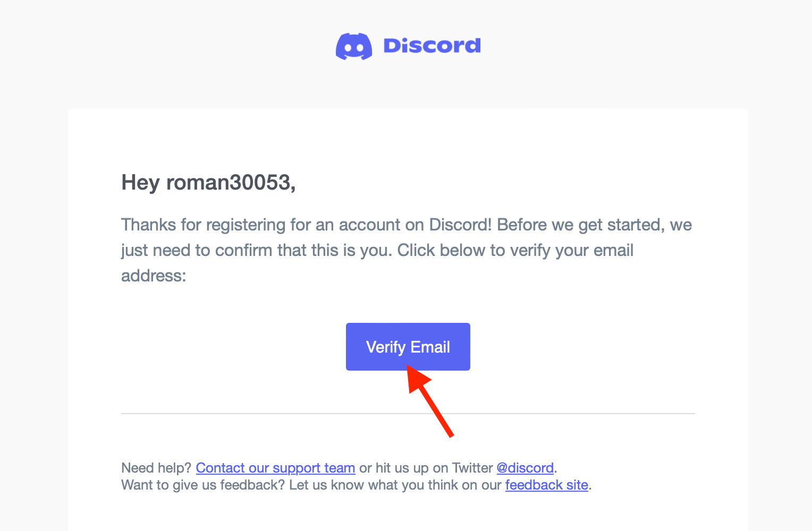This screenshot has height=531, width=812.
Task: Visit the @discord Twitter link
Action: (x=525, y=468)
